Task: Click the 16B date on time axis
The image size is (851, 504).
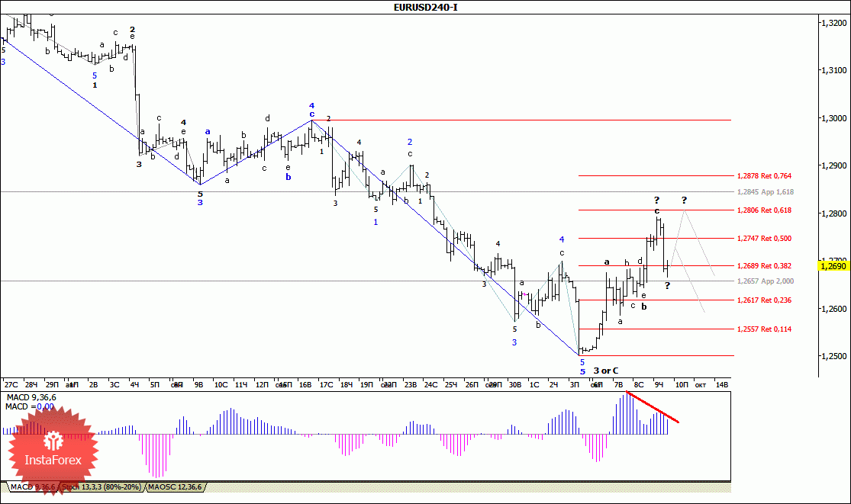Action: (x=305, y=385)
